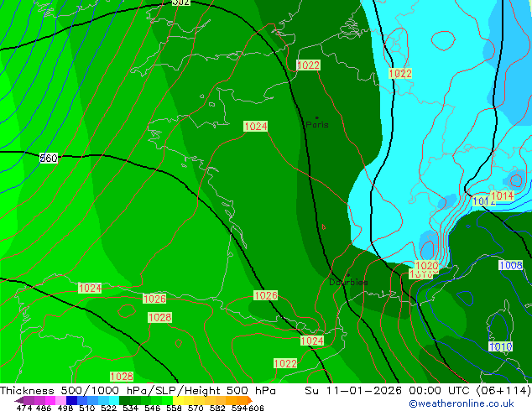Click the 1028 label directly below a 1026 label
Image resolution: width=532 pixels, height=411 pixels.
tap(159, 317)
